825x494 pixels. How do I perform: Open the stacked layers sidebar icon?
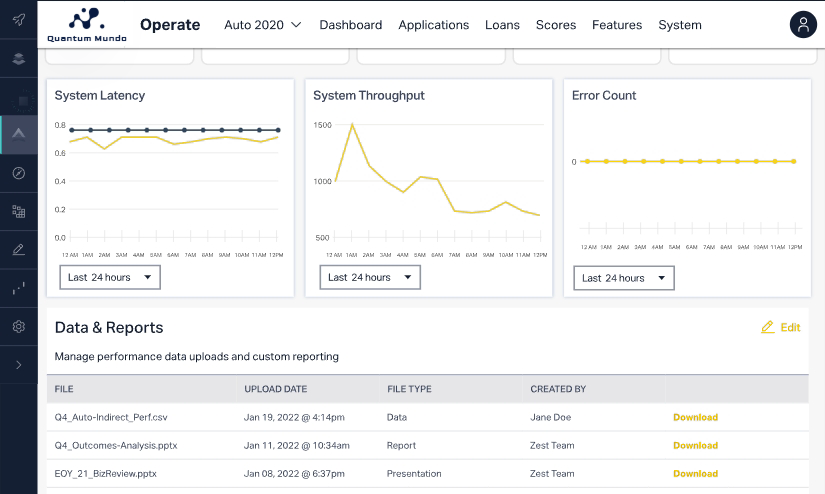click(18, 59)
